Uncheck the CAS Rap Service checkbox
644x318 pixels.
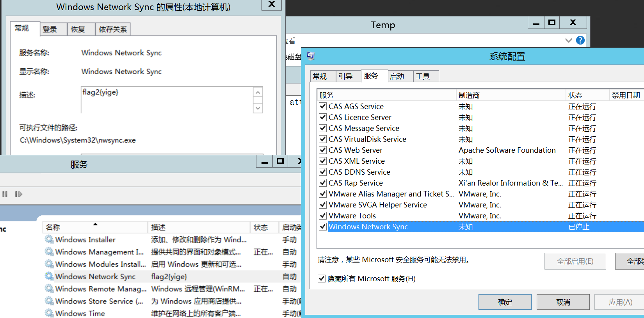pos(323,183)
